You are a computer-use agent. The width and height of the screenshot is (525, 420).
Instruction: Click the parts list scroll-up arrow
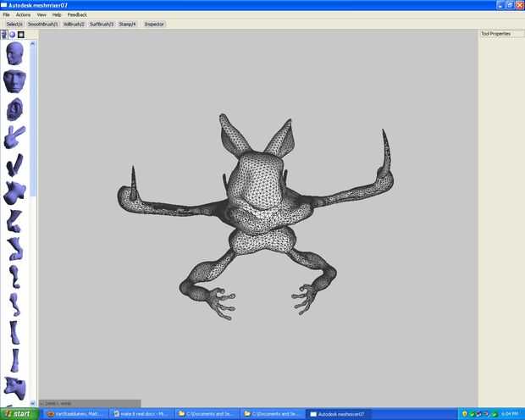click(x=32, y=43)
